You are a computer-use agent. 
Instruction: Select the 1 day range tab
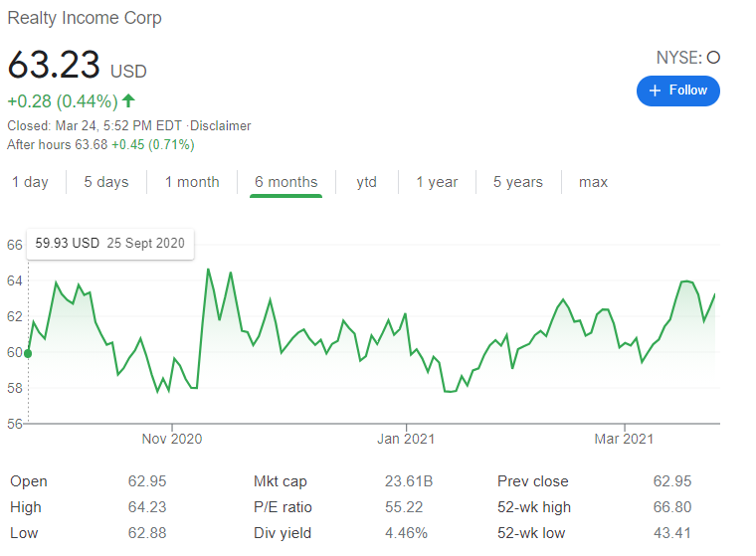pos(30,182)
